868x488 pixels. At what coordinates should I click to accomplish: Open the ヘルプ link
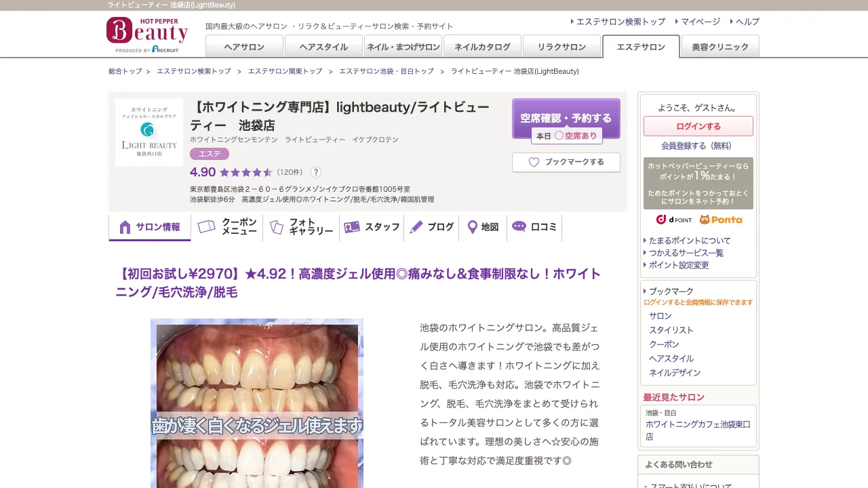pos(747,22)
